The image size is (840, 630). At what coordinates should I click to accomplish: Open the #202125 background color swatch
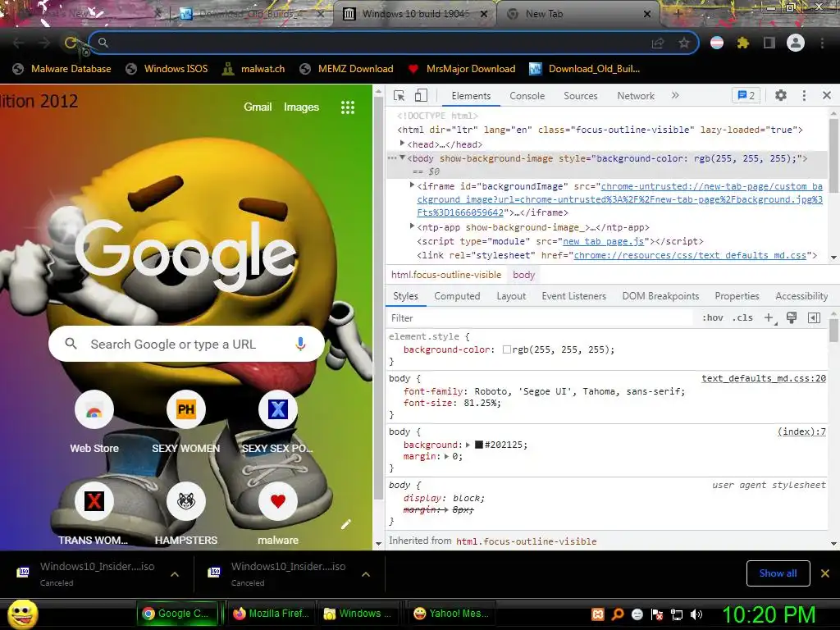click(479, 445)
